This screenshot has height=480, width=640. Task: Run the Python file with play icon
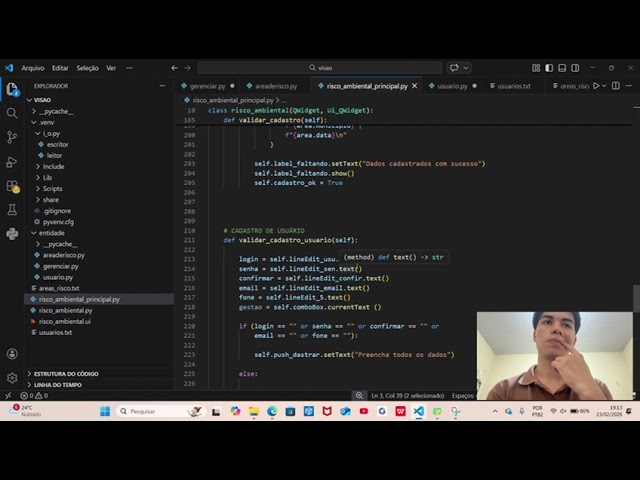(596, 86)
